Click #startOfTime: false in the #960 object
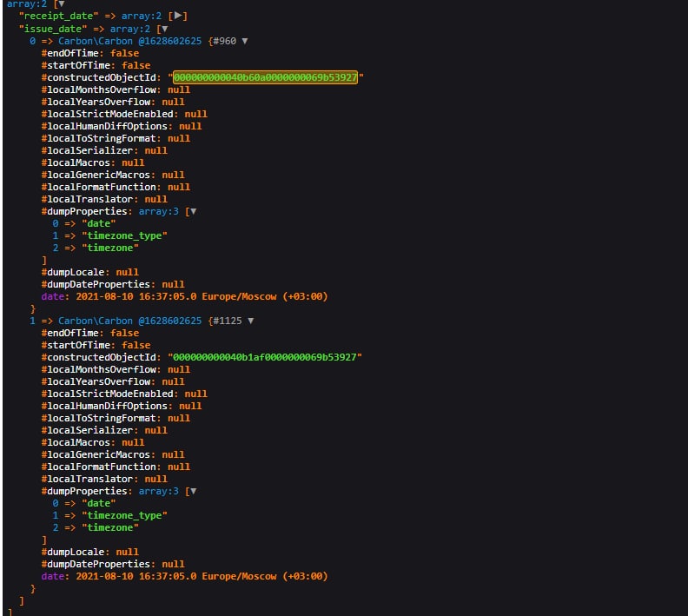688x616 pixels. coord(96,65)
